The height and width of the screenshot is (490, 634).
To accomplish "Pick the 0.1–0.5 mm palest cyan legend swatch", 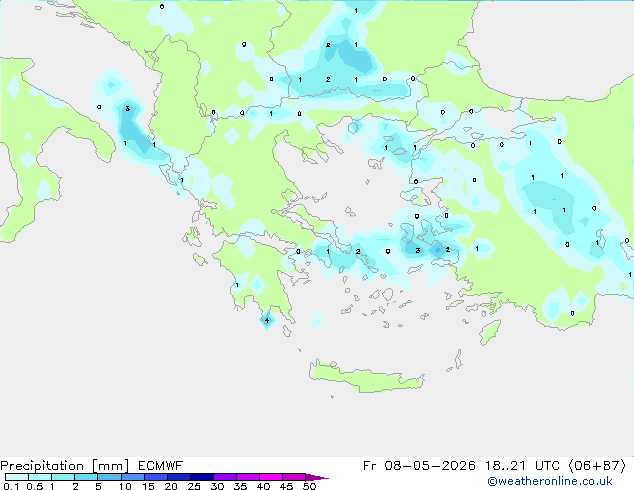I will [17, 477].
